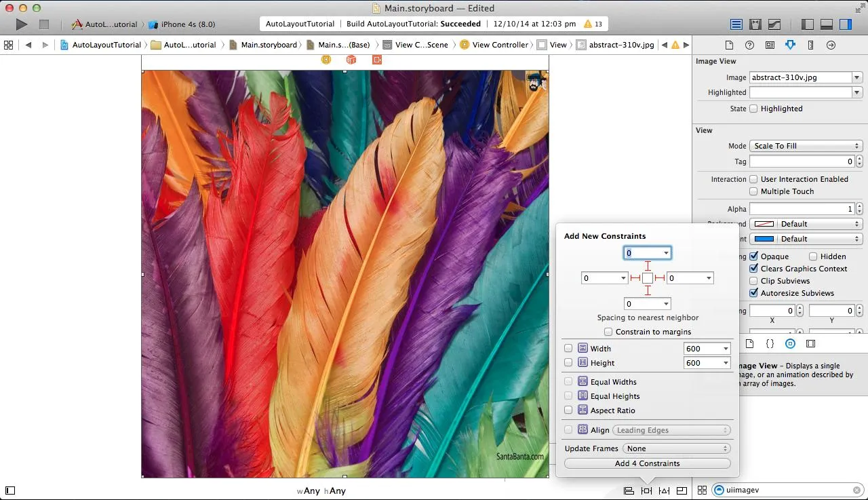Open the trailing spacing dropdown
Viewport: 868px width, 500px height.
tap(709, 278)
